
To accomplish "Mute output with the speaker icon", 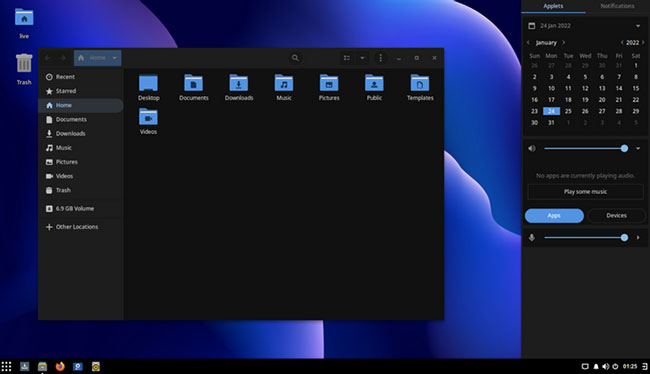I will (532, 148).
